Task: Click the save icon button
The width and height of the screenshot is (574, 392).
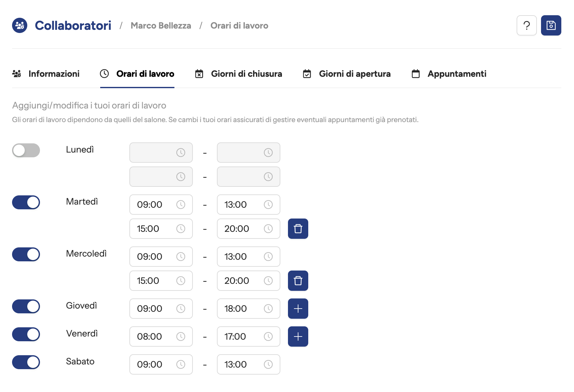Action: pos(551,25)
